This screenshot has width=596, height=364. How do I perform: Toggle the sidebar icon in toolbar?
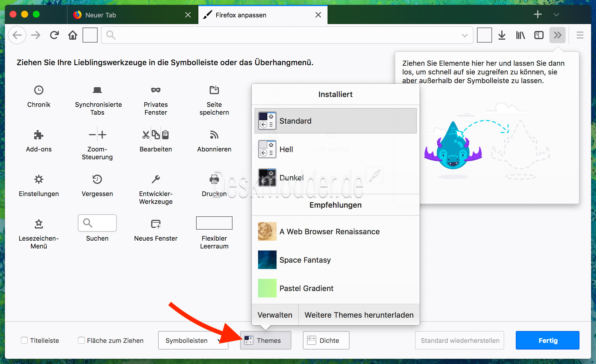pyautogui.click(x=539, y=35)
